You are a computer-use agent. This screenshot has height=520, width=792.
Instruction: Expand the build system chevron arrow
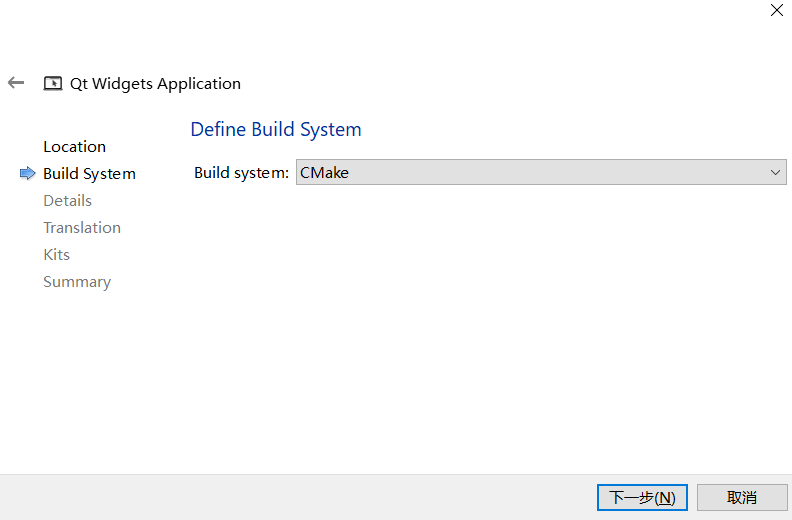[775, 172]
